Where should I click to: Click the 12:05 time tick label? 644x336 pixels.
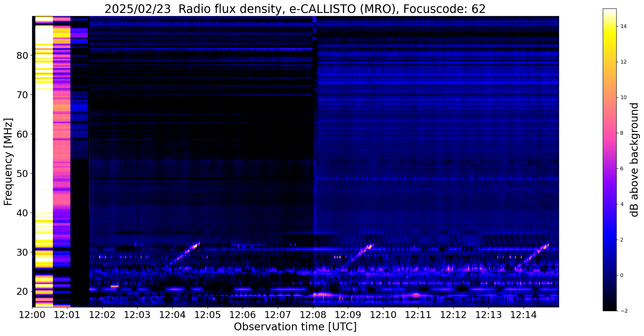click(x=207, y=315)
